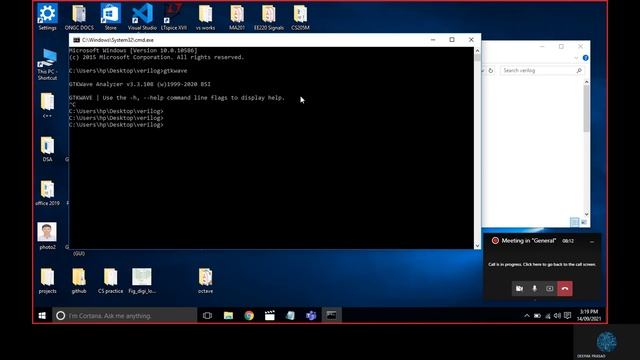The width and height of the screenshot is (640, 360).
Task: Open File Explorer from taskbar
Action: click(228, 316)
